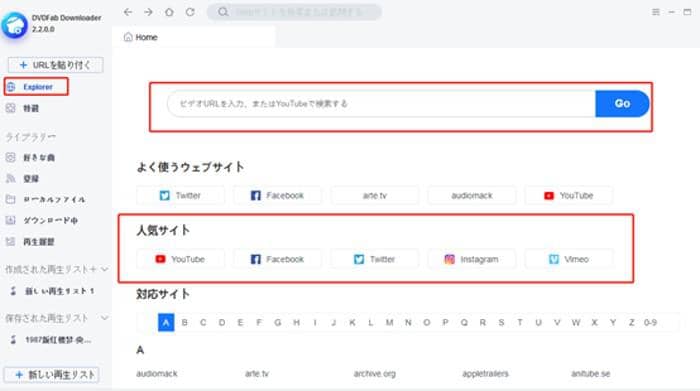
Task: Open arte.tv link under letter A
Action: (x=257, y=374)
